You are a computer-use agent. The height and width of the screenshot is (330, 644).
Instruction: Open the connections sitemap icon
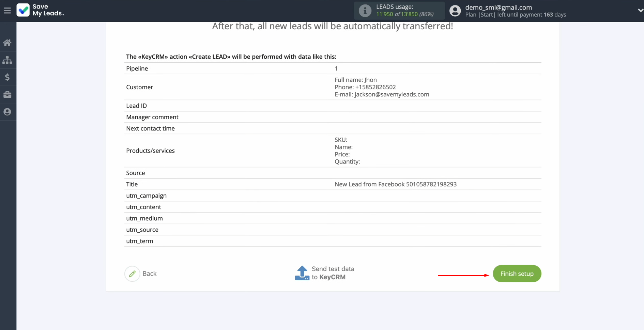tap(7, 60)
